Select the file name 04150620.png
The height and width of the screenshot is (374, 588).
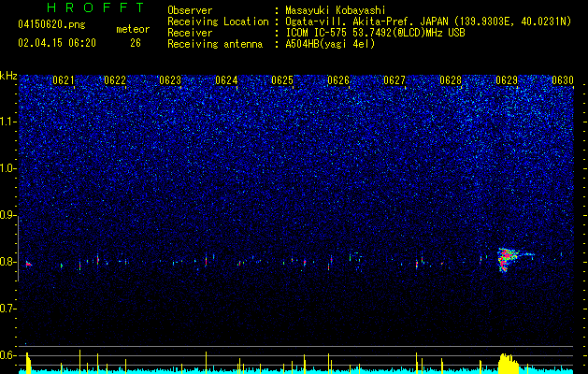51,25
